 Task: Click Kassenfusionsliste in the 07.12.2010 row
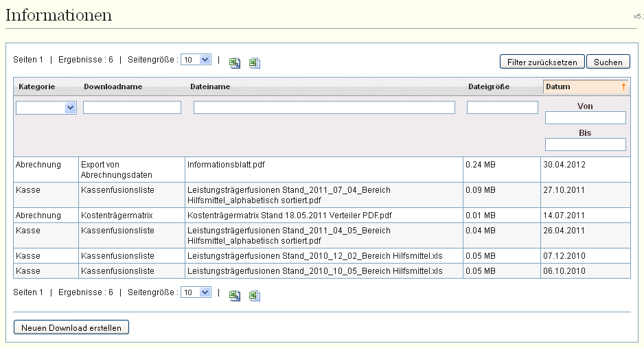117,256
